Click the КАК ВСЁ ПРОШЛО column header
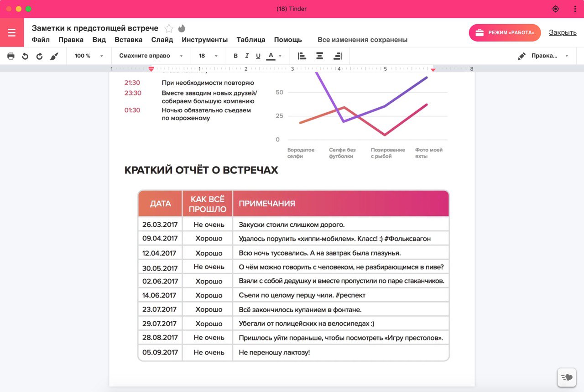 [x=208, y=204]
